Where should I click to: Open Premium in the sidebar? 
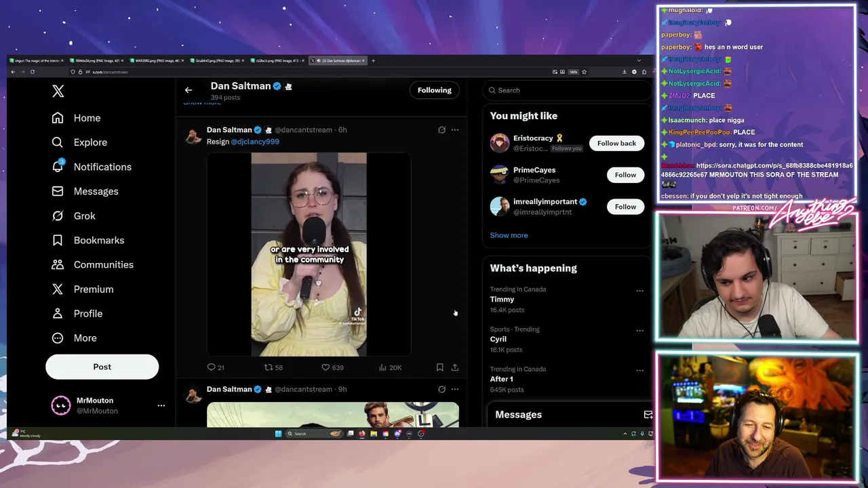pyautogui.click(x=83, y=289)
